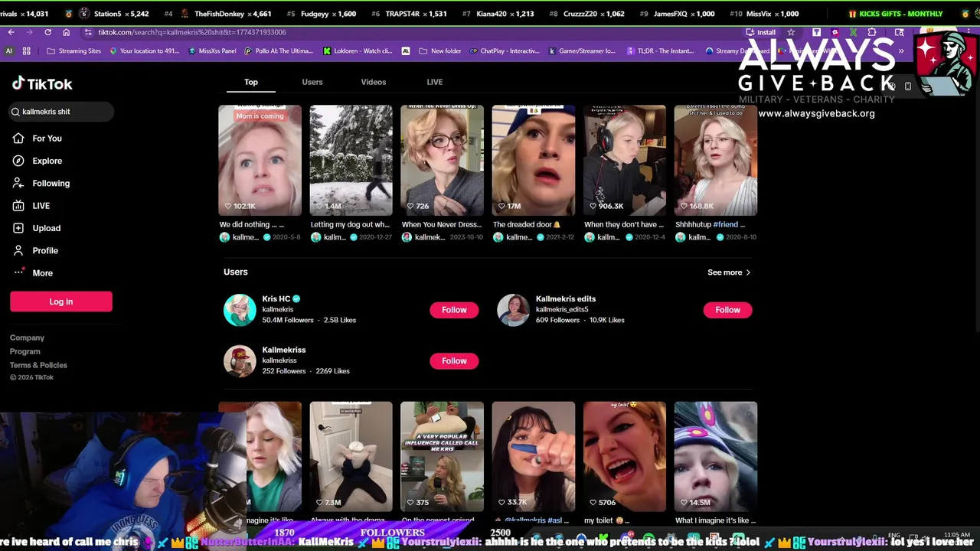Screen dimensions: 980x551
Task: Open the 33.7K likes video thumbnail
Action: click(x=533, y=456)
